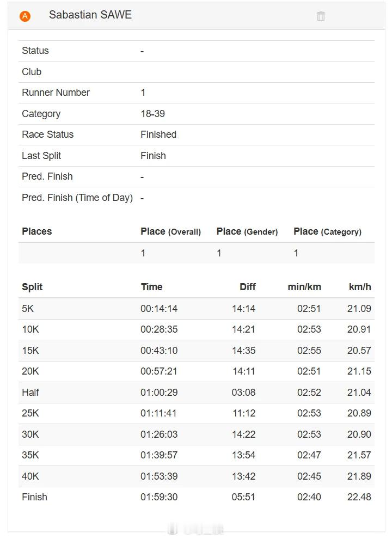Click the orange A badge icon
The image size is (392, 539).
[25, 16]
